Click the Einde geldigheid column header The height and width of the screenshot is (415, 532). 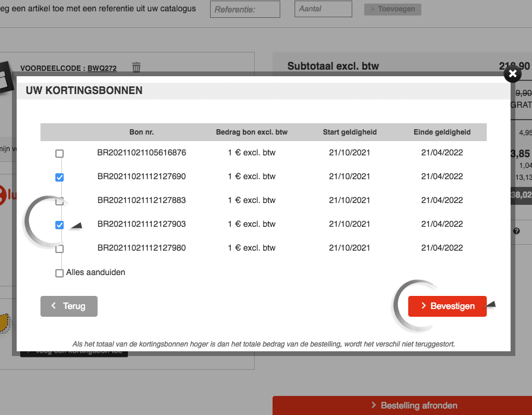[x=442, y=132]
